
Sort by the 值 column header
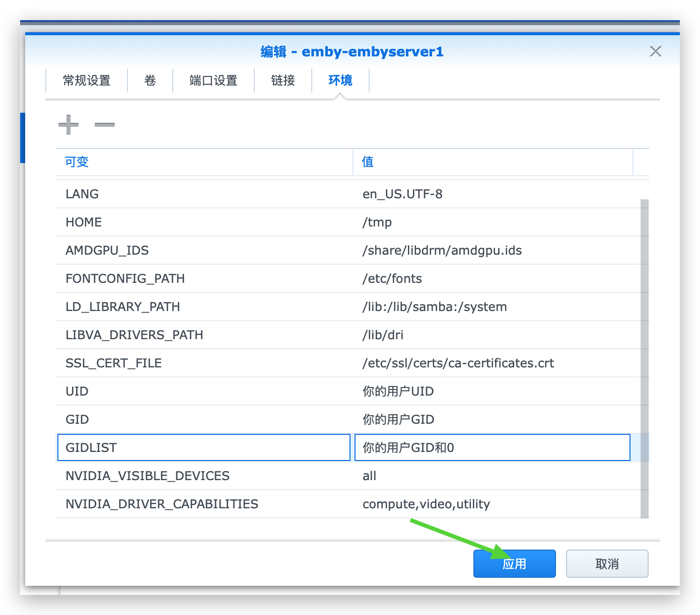pos(493,162)
